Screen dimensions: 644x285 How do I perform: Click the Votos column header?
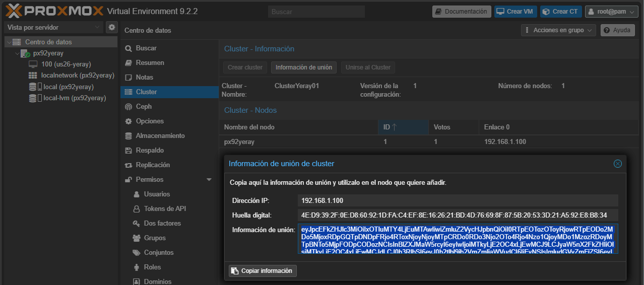click(x=454, y=127)
